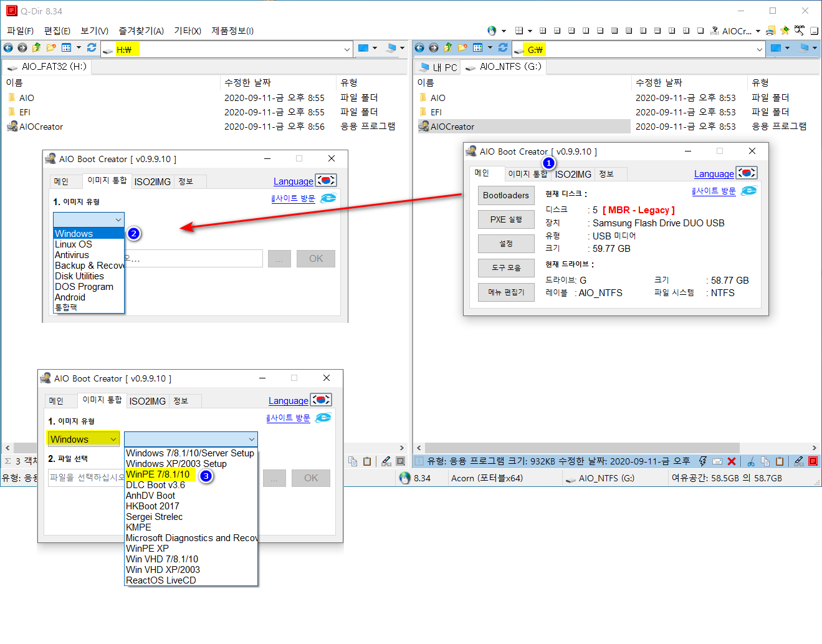This screenshot has height=644, width=822.
Task: Click the printer icon in top toolbar
Action: tap(771, 31)
